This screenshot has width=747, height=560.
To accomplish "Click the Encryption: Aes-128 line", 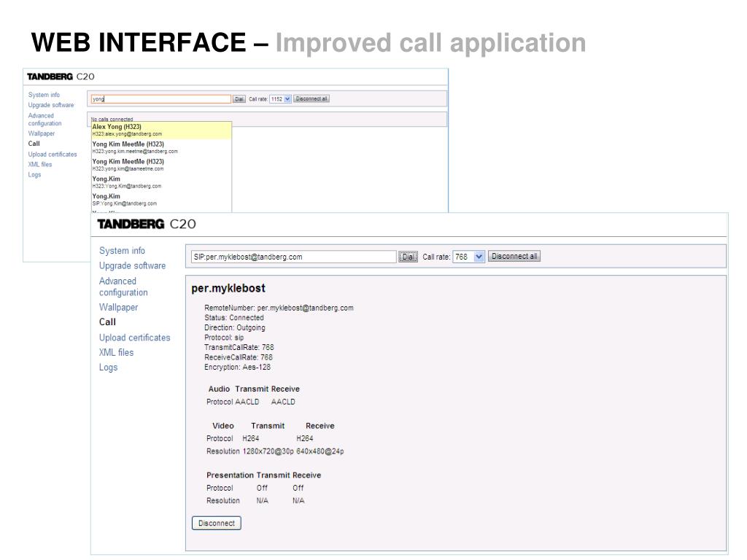I will [x=238, y=367].
